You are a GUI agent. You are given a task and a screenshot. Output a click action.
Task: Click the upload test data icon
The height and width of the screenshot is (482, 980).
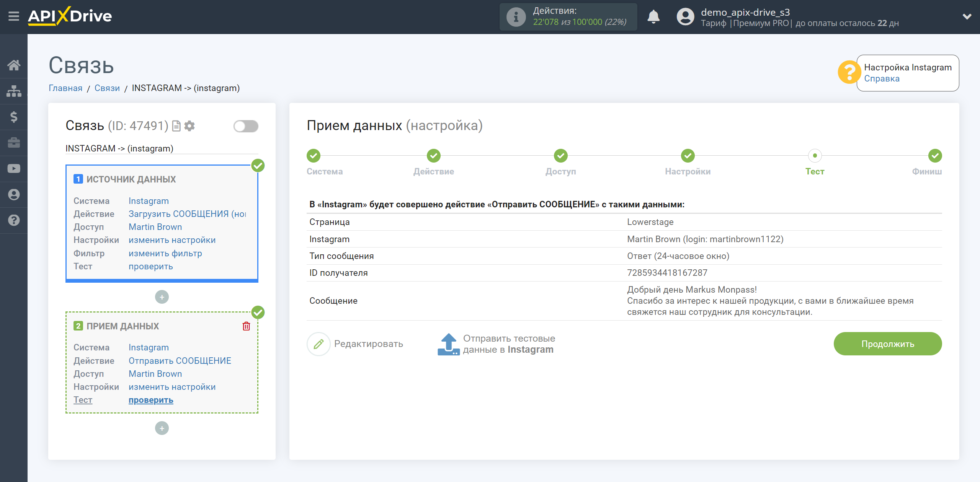(448, 344)
